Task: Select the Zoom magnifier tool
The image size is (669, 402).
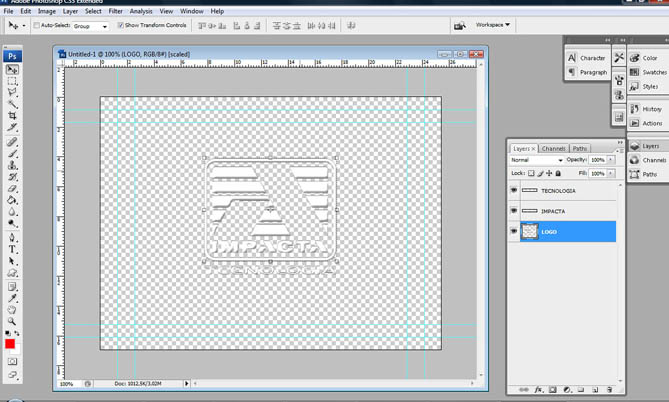Action: [12, 322]
